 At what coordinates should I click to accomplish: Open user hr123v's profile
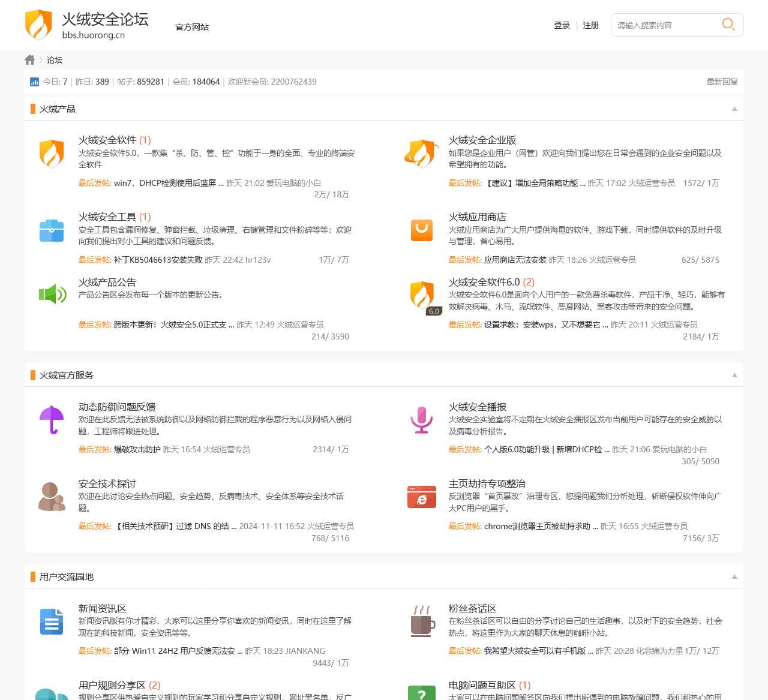[x=258, y=260]
